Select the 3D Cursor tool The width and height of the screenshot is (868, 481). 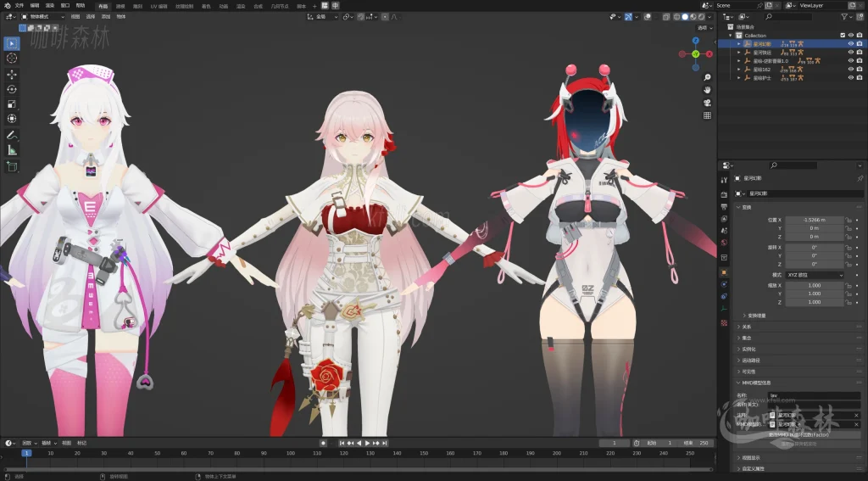click(12, 59)
